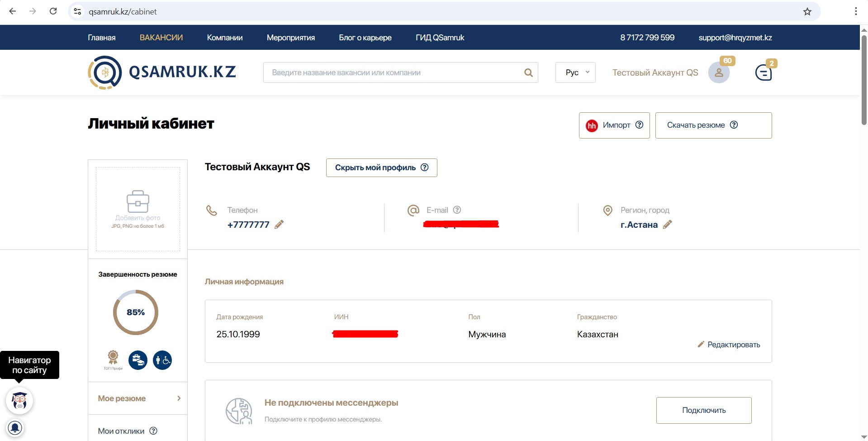Click Личная информация section heading
The image size is (868, 441).
244,282
